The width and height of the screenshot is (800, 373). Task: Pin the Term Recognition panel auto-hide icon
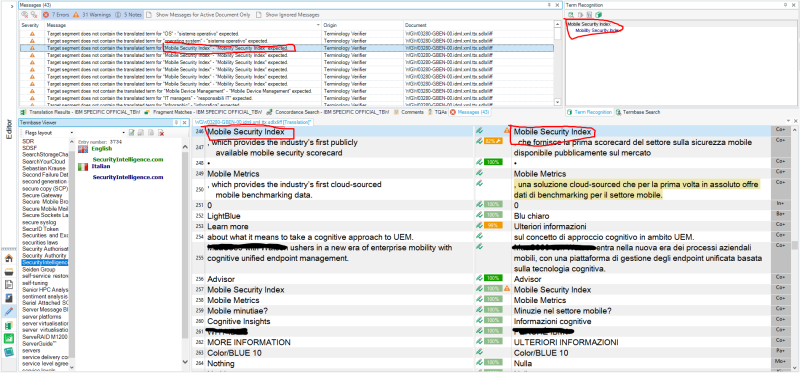click(x=785, y=5)
